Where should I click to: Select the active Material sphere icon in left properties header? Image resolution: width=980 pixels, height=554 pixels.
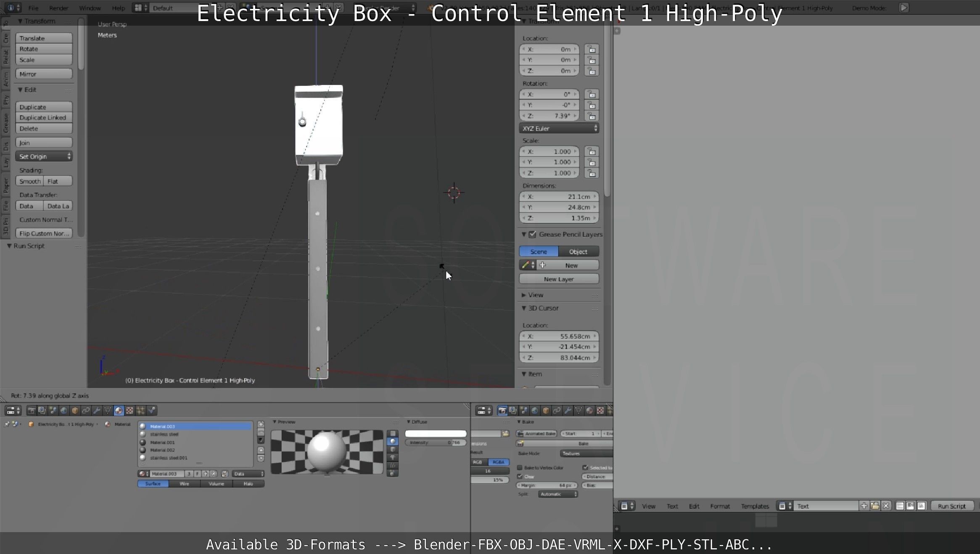pos(119,411)
